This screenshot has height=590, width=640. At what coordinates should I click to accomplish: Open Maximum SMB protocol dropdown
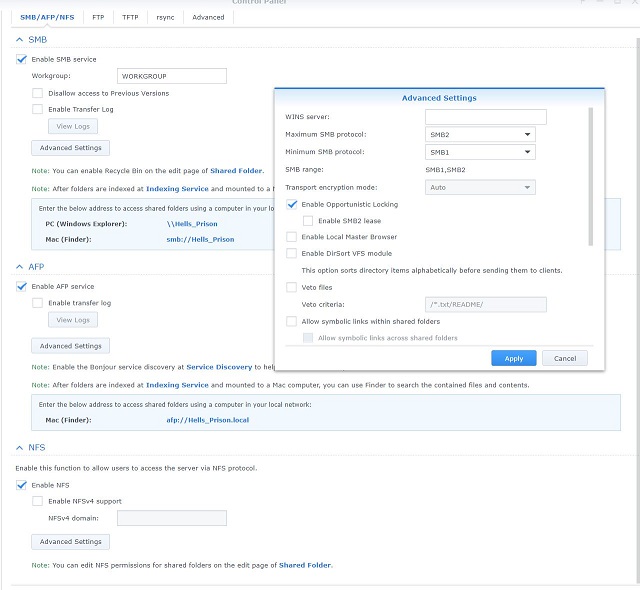(x=480, y=134)
